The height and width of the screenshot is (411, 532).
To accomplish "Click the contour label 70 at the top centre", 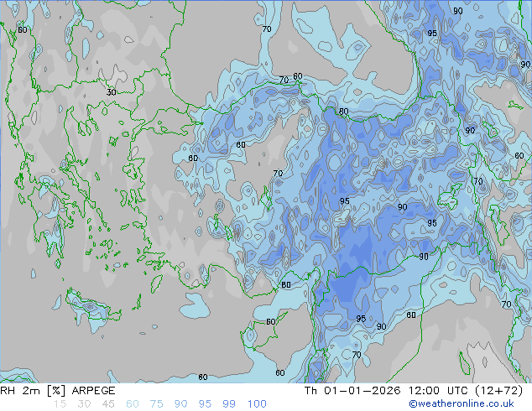I will [267, 29].
